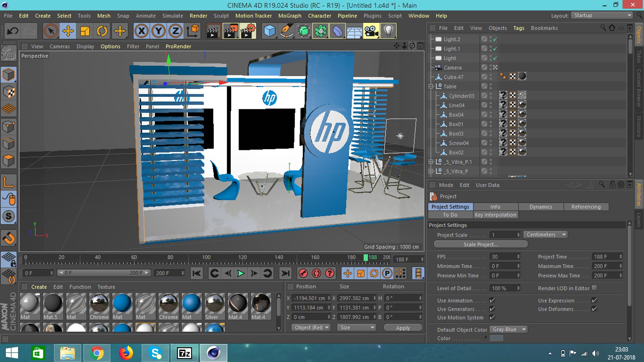Screen dimensions: 644x362
Task: Activate the Rotate tool
Action: coord(102,31)
